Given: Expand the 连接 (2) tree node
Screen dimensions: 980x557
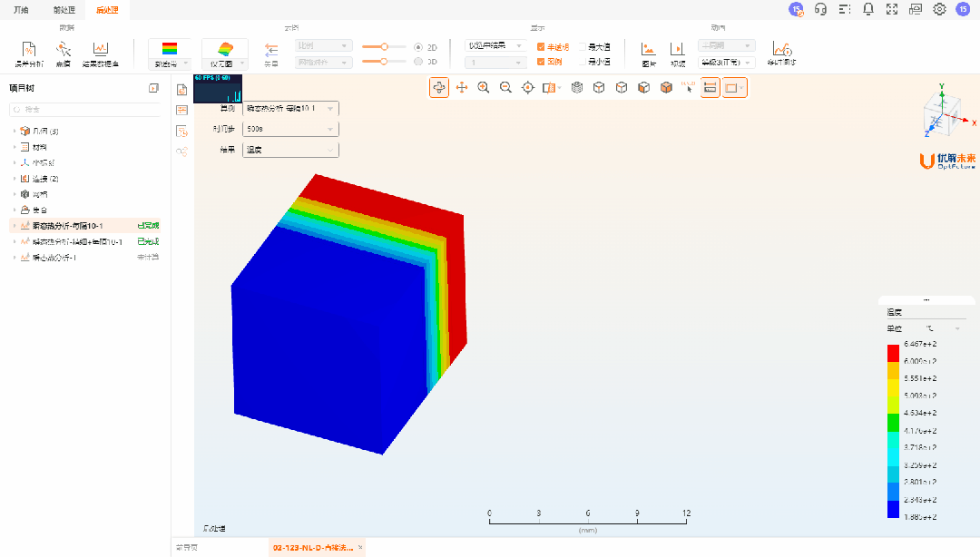Looking at the screenshot, I should [x=15, y=179].
